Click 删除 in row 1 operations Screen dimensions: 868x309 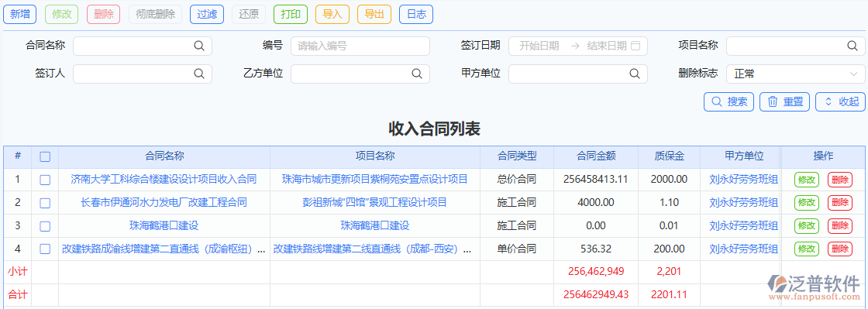840,180
